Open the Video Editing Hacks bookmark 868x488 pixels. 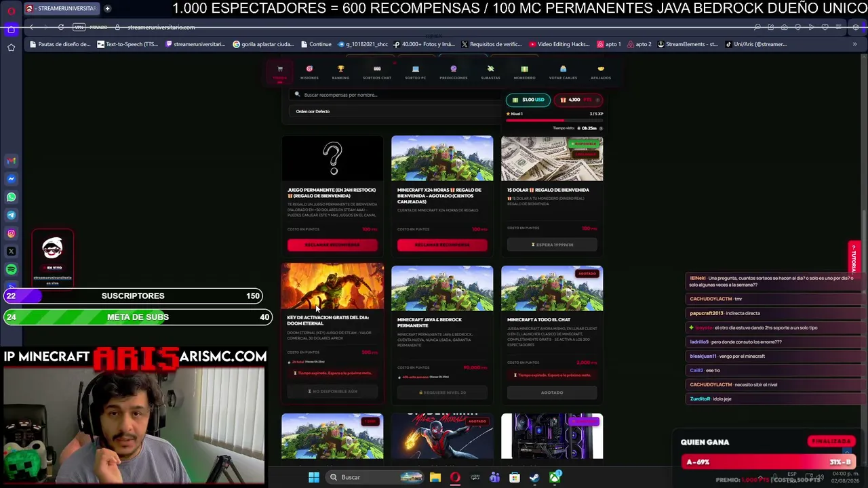(559, 44)
